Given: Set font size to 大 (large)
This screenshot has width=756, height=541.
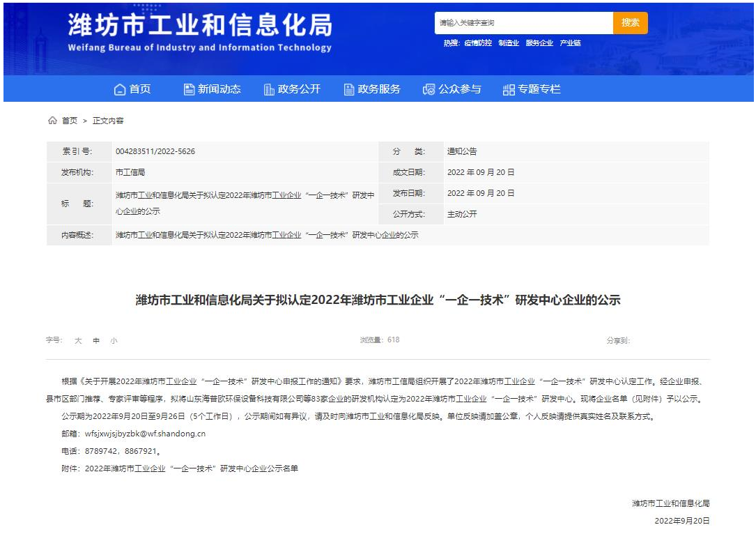Looking at the screenshot, I should [78, 341].
